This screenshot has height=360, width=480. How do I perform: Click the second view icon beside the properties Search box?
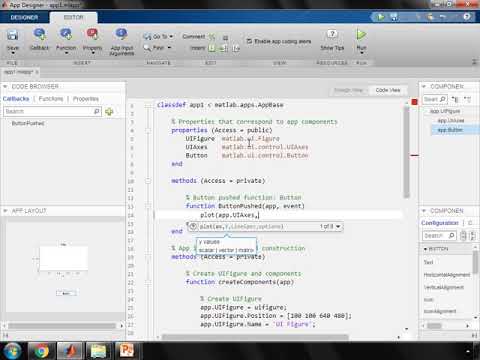472,236
